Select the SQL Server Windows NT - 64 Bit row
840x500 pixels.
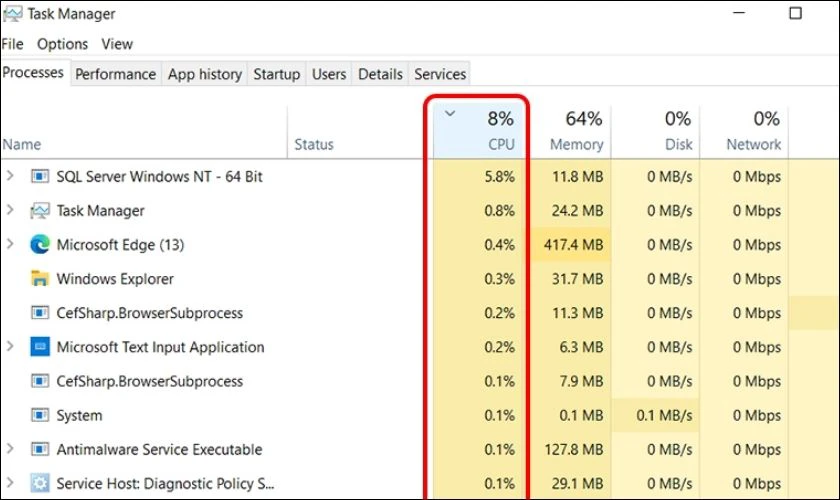pyautogui.click(x=420, y=176)
